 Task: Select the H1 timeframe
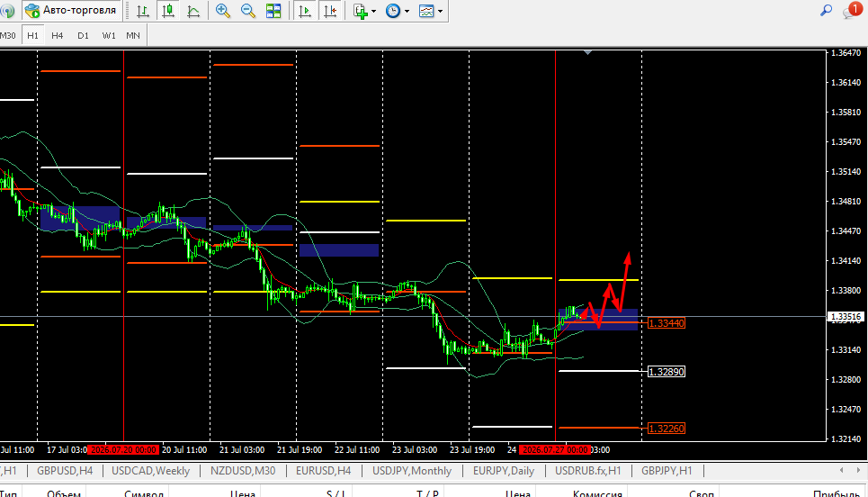pyautogui.click(x=32, y=35)
